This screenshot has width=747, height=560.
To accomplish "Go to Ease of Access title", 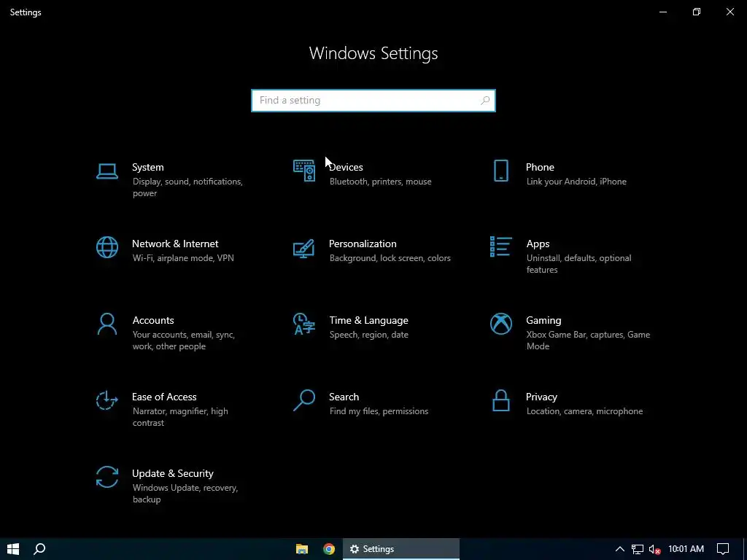I will 164,397.
